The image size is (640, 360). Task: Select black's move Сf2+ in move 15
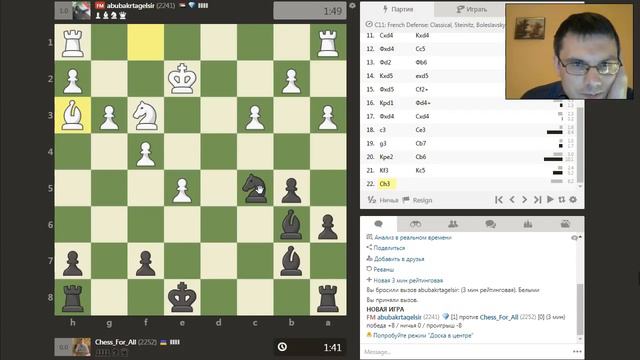pyautogui.click(x=422, y=89)
